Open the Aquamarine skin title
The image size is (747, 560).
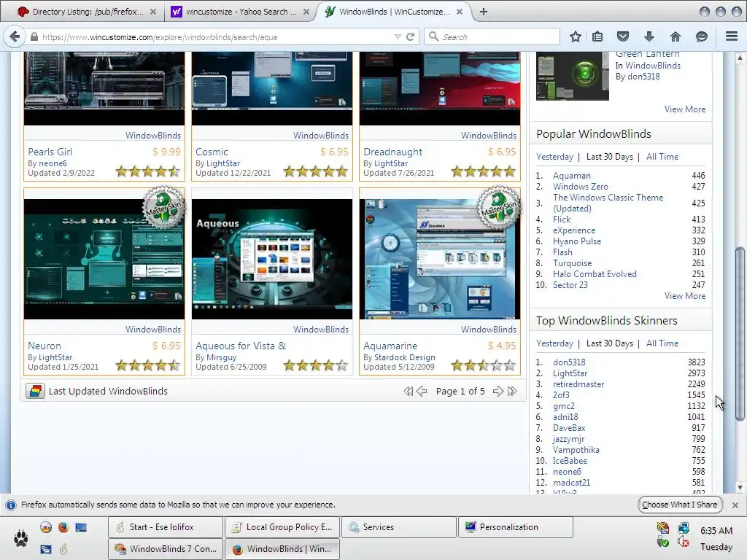tap(390, 346)
